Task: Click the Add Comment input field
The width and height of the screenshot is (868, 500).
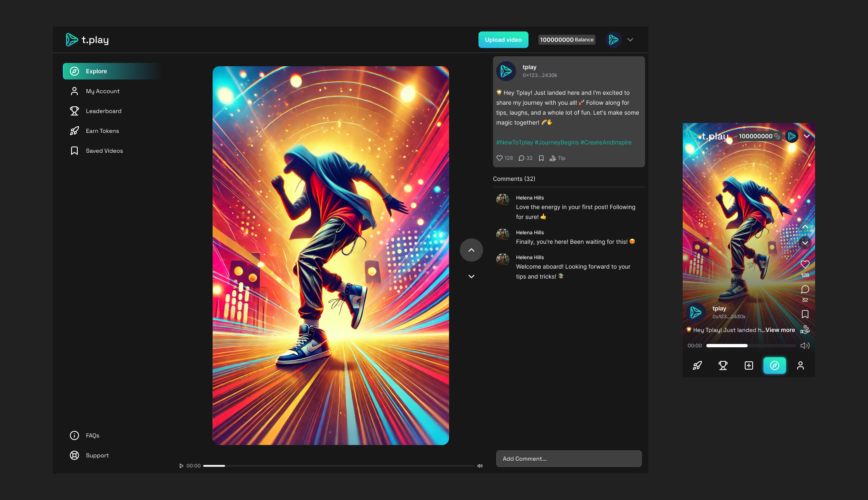Action: (x=569, y=459)
